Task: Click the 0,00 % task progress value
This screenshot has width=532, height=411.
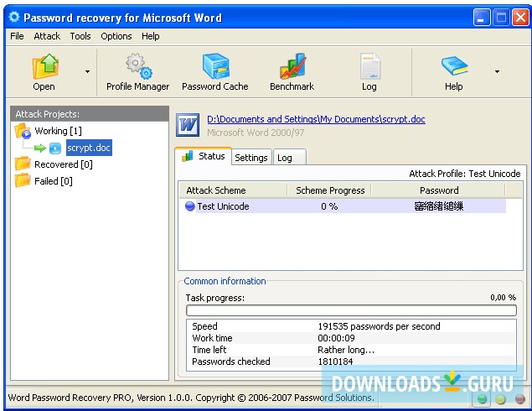Action: [504, 298]
